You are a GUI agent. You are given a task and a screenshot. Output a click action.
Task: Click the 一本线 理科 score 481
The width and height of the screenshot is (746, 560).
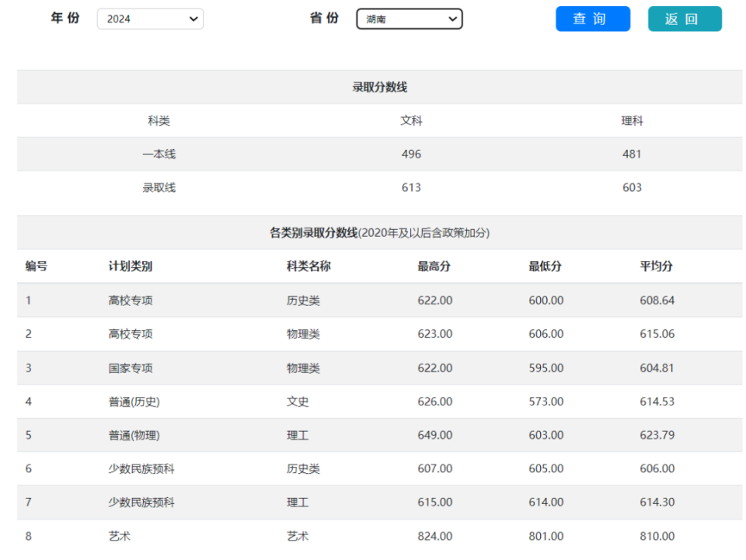pyautogui.click(x=632, y=154)
